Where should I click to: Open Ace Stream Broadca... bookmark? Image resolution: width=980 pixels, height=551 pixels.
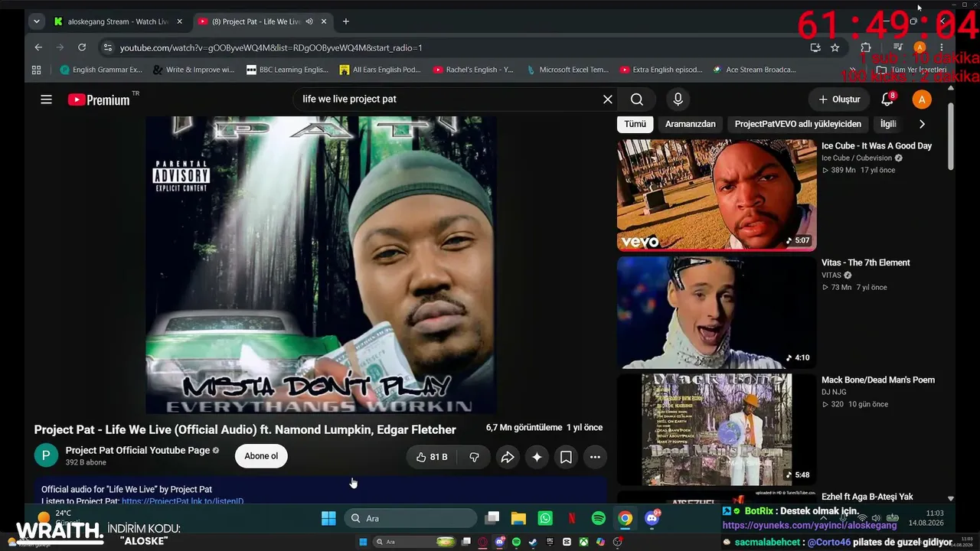pyautogui.click(x=754, y=70)
